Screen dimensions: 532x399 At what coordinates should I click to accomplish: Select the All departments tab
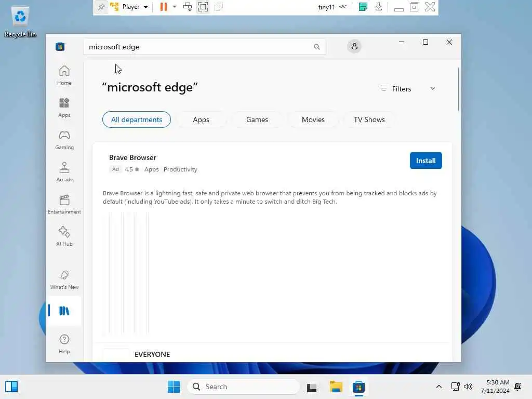pyautogui.click(x=137, y=119)
